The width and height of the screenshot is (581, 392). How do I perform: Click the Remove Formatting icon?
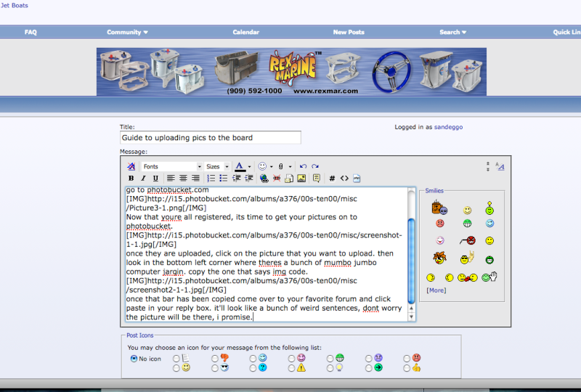click(131, 166)
